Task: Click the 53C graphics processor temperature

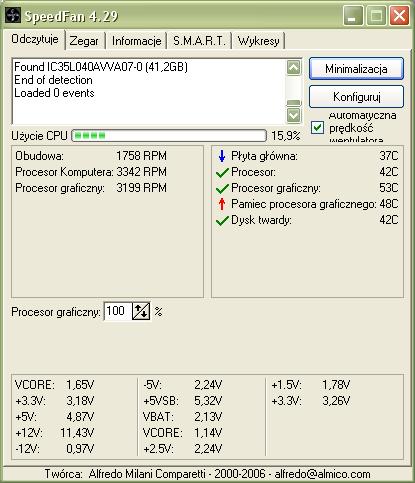Action: [389, 188]
